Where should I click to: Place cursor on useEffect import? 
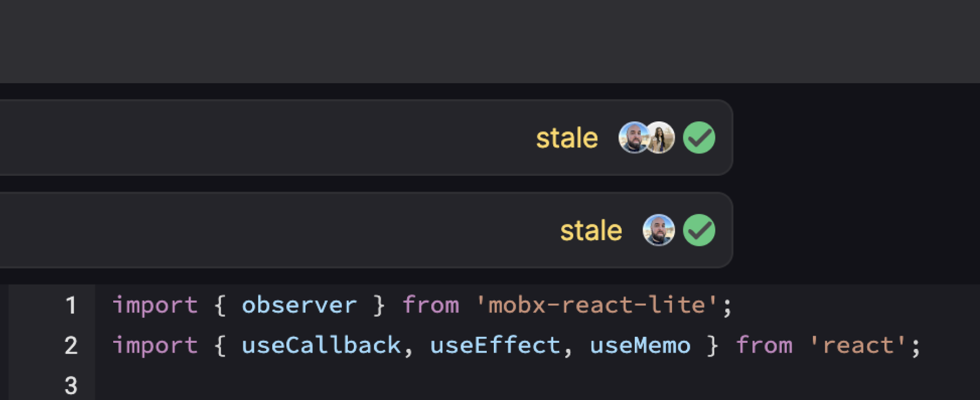pyautogui.click(x=495, y=346)
